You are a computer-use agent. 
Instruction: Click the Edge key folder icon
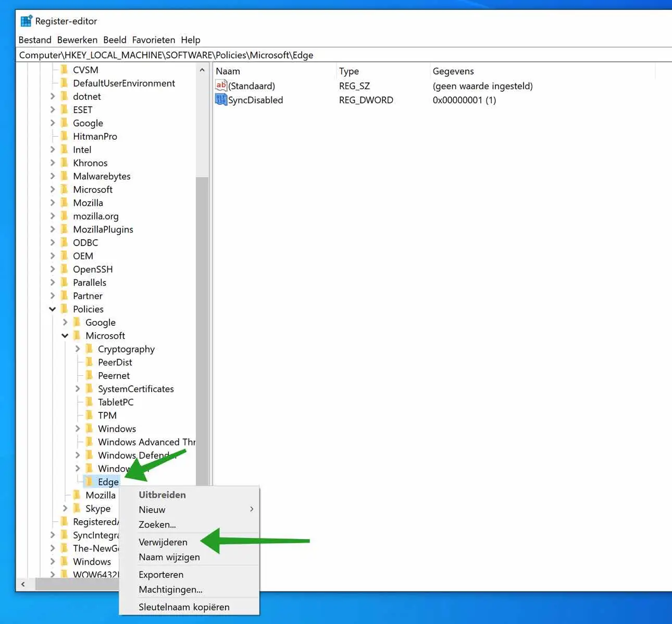pyautogui.click(x=90, y=482)
